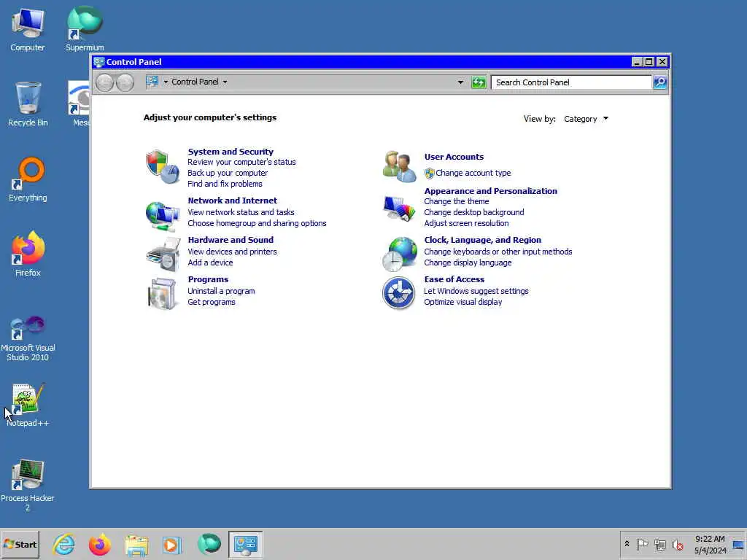Open the User Accounts people icon

pyautogui.click(x=399, y=166)
